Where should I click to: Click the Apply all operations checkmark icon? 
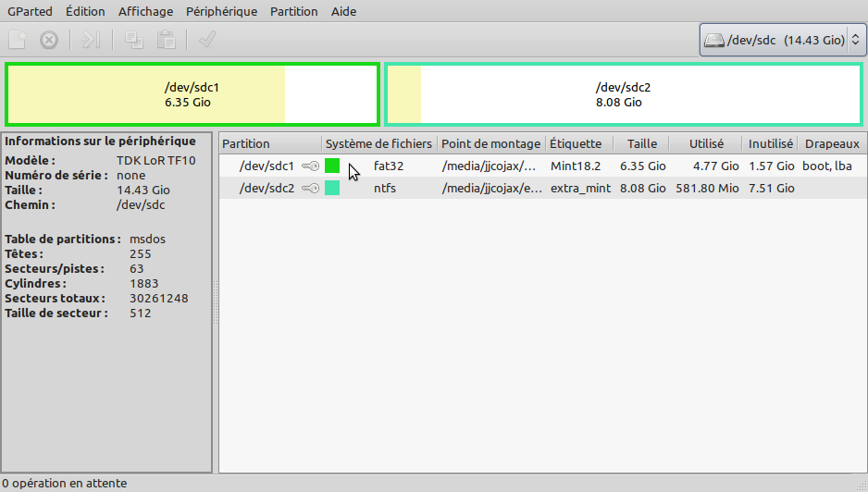tap(207, 40)
